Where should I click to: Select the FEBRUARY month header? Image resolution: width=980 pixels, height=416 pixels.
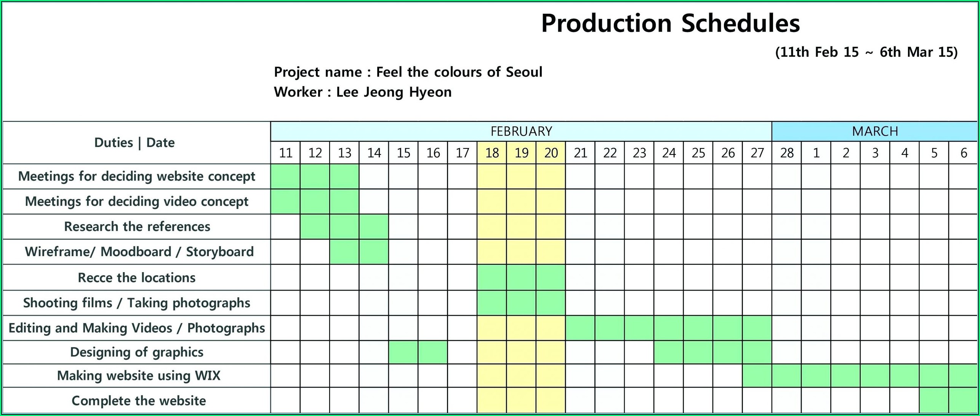pyautogui.click(x=521, y=131)
